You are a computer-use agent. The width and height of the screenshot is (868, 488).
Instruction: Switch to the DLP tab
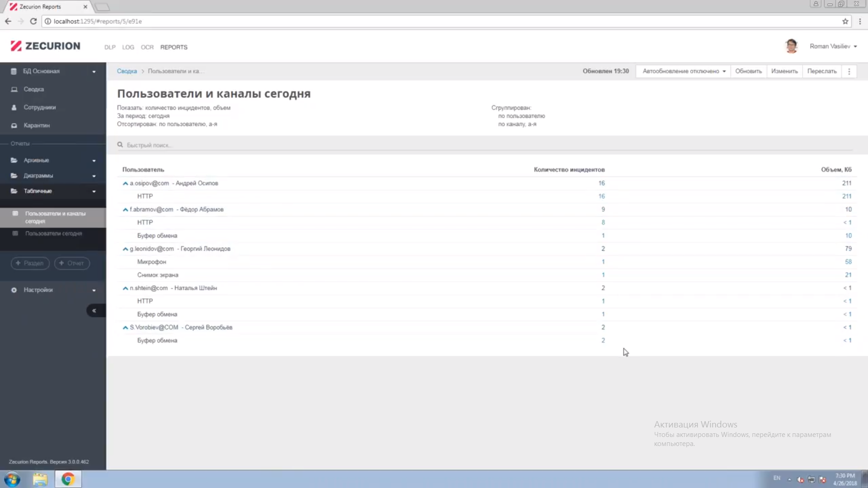pyautogui.click(x=110, y=47)
